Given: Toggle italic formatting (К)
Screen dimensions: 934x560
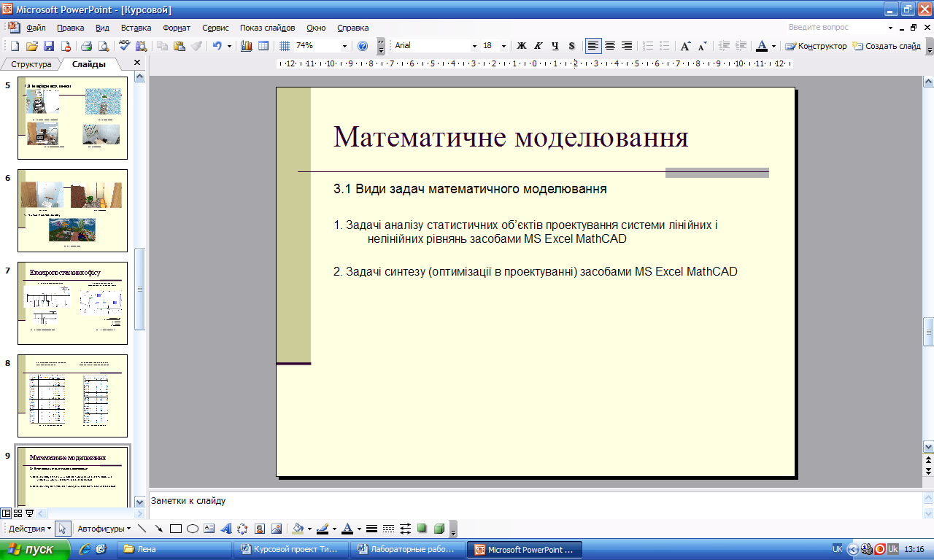Looking at the screenshot, I should click(x=539, y=46).
